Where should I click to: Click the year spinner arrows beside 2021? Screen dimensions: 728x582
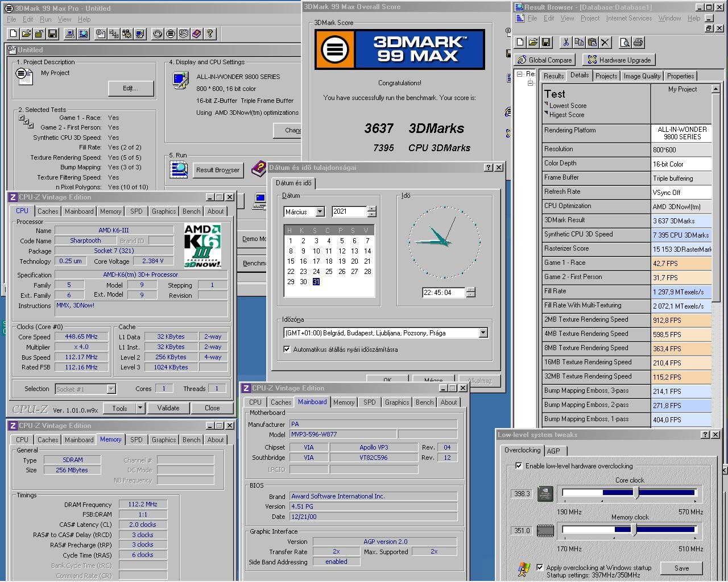pos(371,211)
